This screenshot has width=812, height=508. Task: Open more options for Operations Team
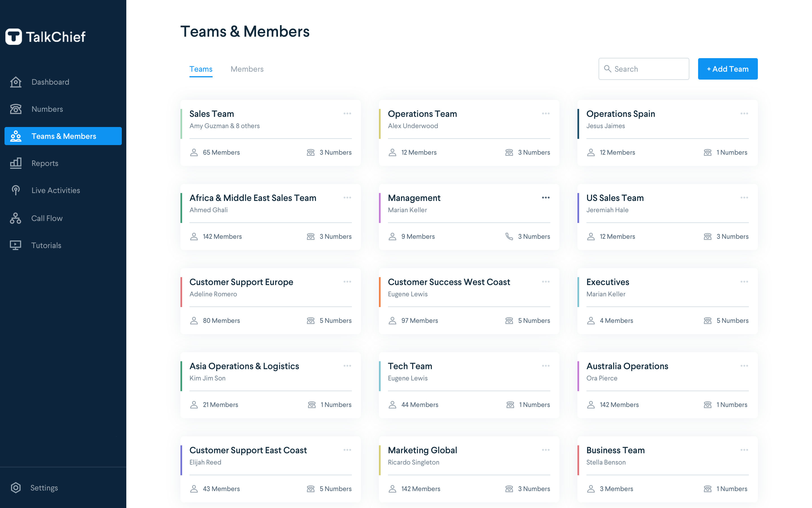[546, 113]
